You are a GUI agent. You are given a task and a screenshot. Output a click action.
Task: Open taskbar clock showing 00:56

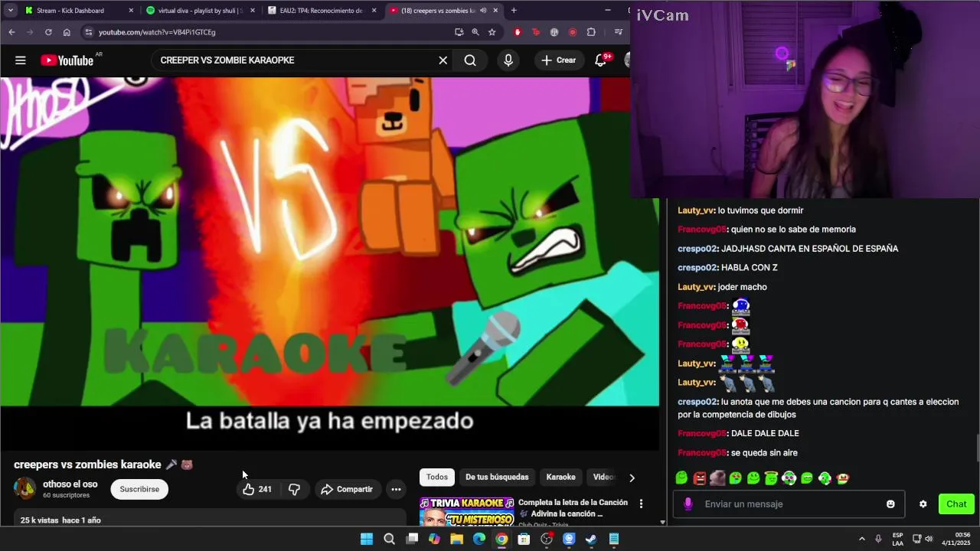coord(956,539)
